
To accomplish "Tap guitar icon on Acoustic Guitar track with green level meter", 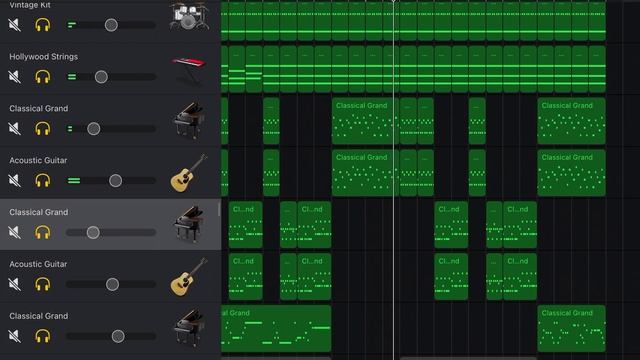I will 189,173.
